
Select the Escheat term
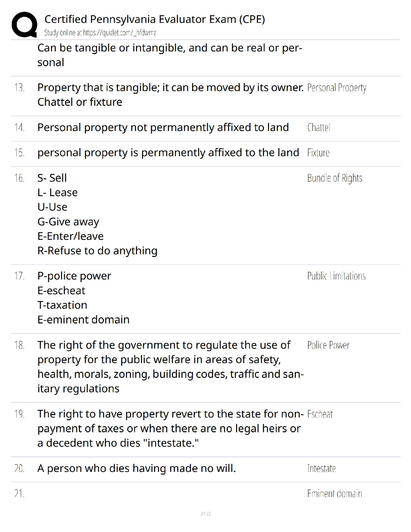[x=320, y=414]
